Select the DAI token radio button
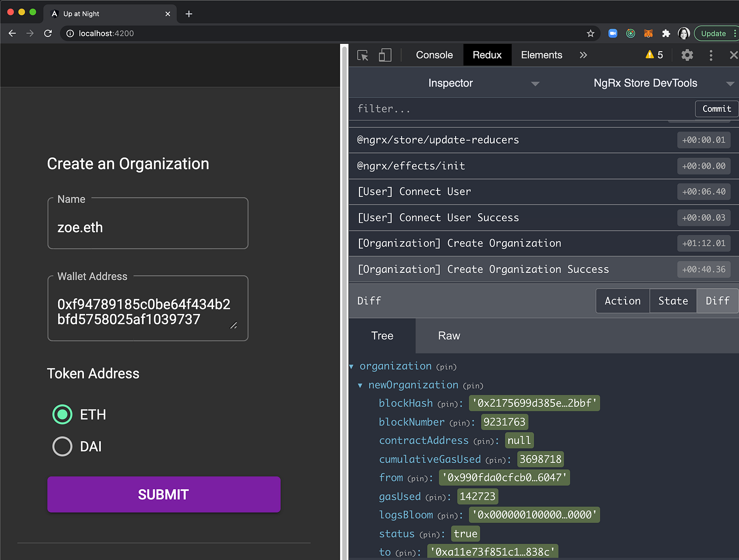Viewport: 739px width, 560px height. pyautogui.click(x=62, y=446)
